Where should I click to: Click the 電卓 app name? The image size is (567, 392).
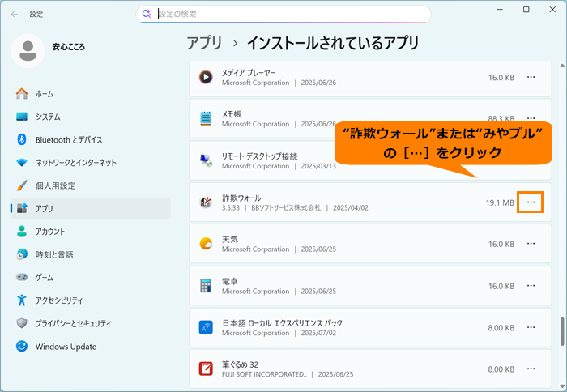230,281
